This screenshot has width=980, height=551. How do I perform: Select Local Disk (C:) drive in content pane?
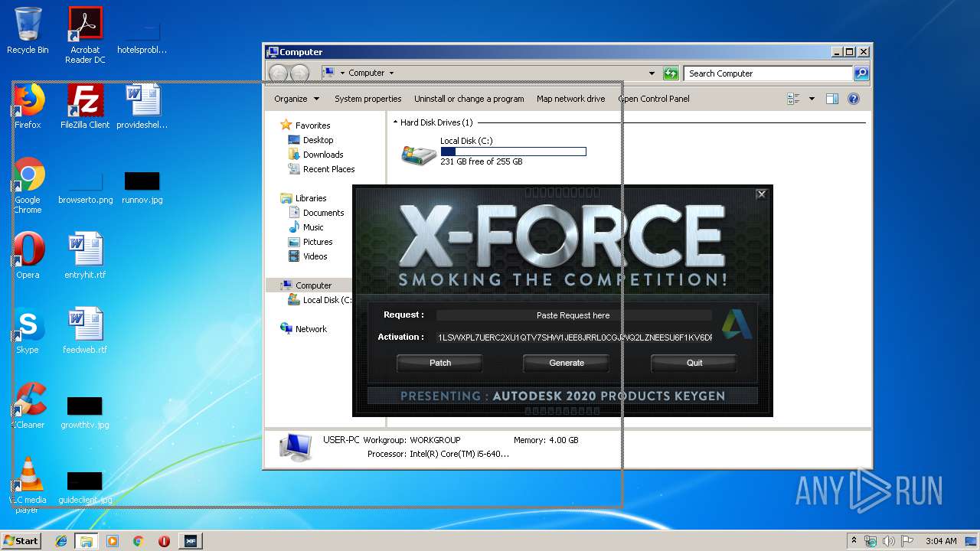494,152
